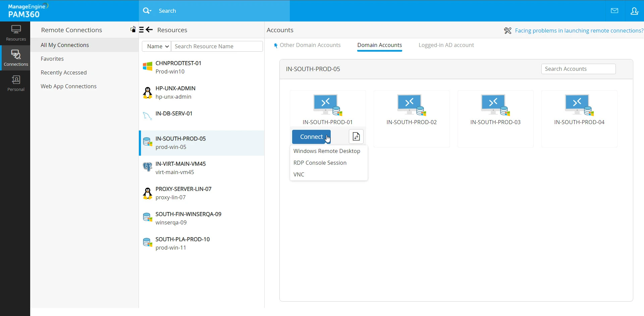
Task: Click the Search Accounts field
Action: click(x=578, y=69)
